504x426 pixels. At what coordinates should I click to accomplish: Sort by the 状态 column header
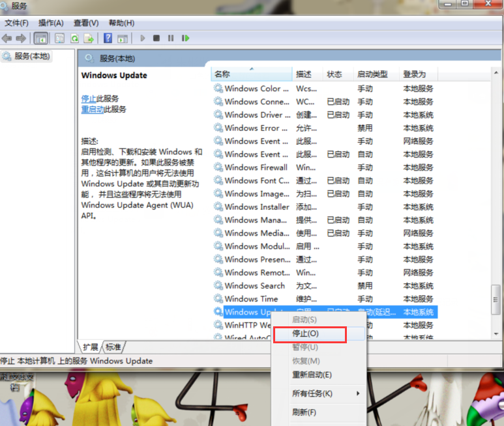click(x=338, y=74)
